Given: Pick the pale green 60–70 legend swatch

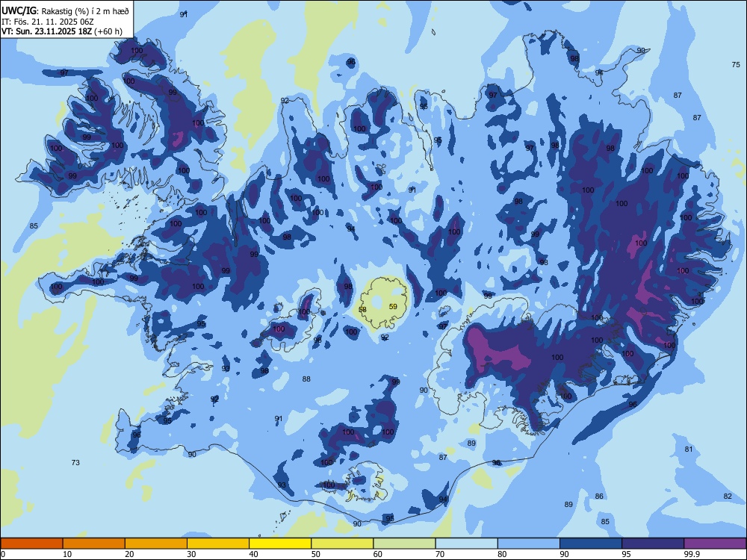Looking at the screenshot, I should 404,544.
